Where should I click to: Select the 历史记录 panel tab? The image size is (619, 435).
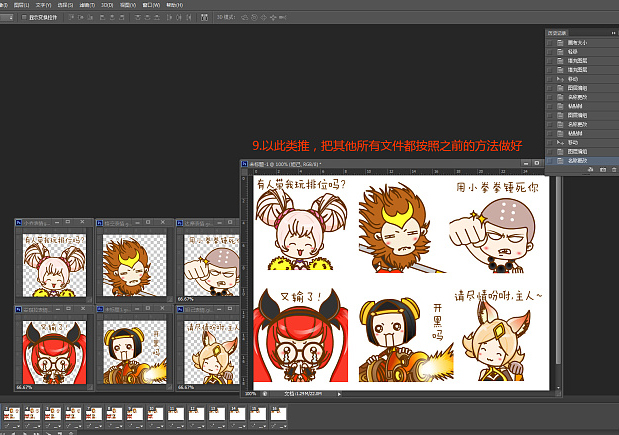pos(557,33)
